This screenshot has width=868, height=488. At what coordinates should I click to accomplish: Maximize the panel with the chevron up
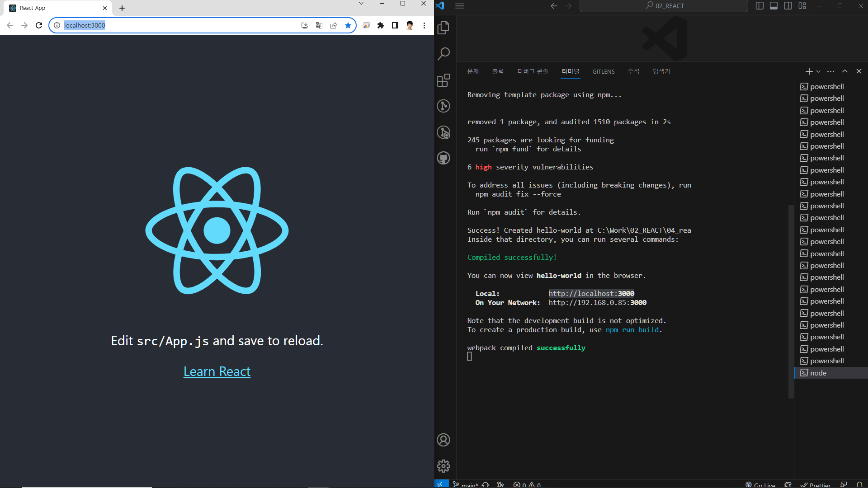[x=844, y=71]
